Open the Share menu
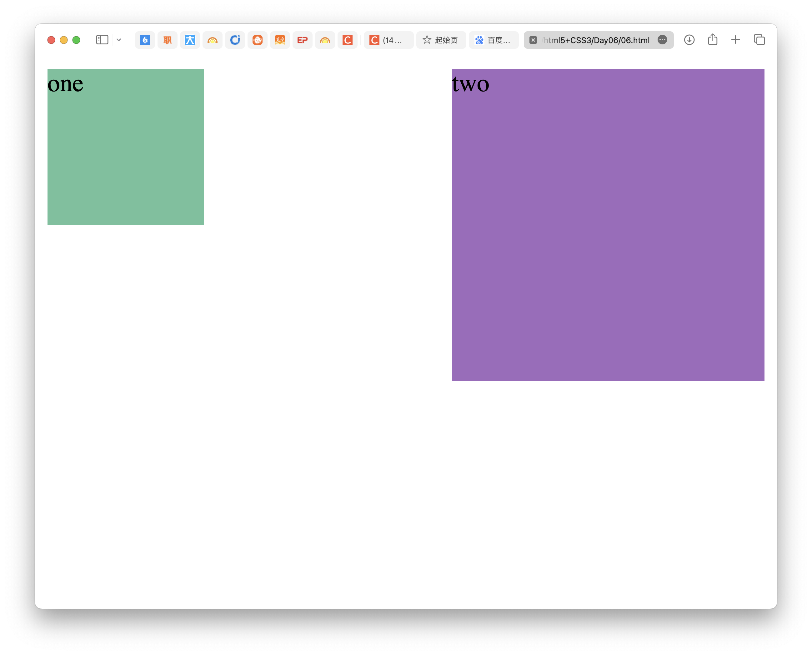 tap(713, 40)
